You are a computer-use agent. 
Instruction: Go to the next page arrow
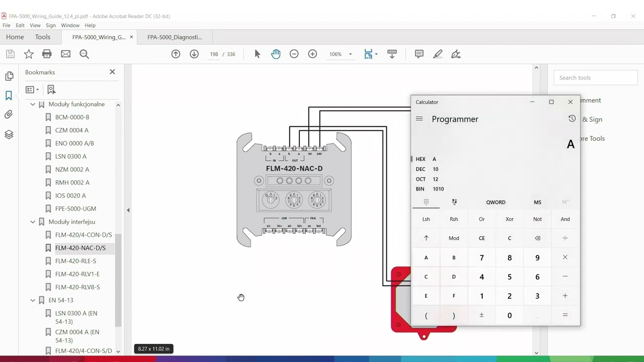click(194, 54)
